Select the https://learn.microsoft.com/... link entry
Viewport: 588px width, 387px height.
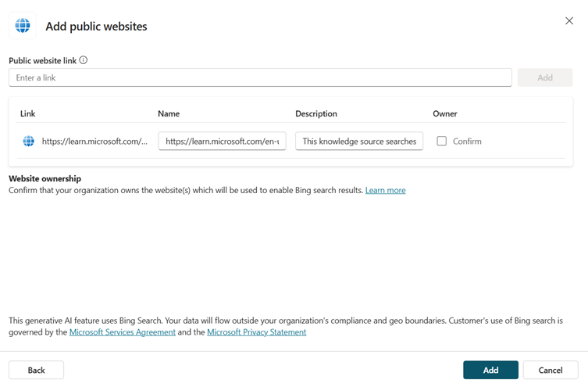point(94,142)
